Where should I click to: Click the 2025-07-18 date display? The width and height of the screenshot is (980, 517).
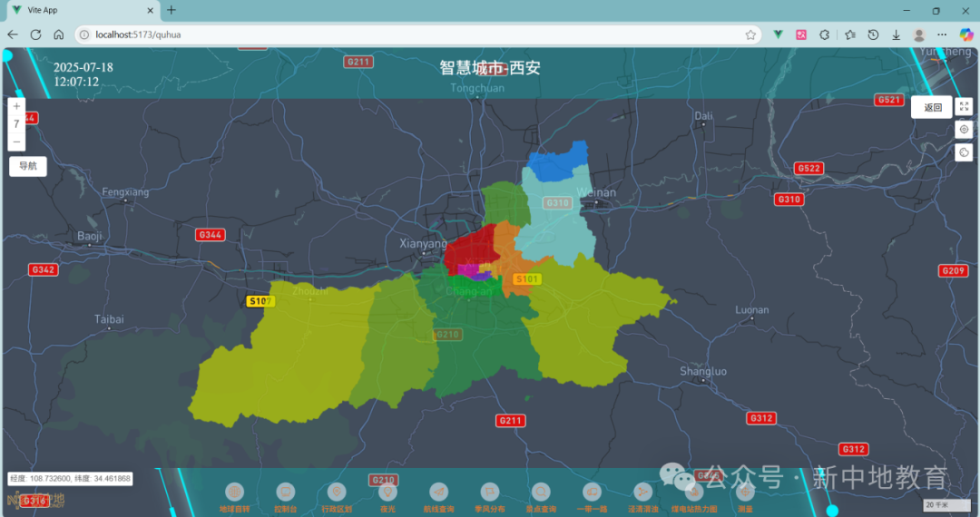point(83,67)
